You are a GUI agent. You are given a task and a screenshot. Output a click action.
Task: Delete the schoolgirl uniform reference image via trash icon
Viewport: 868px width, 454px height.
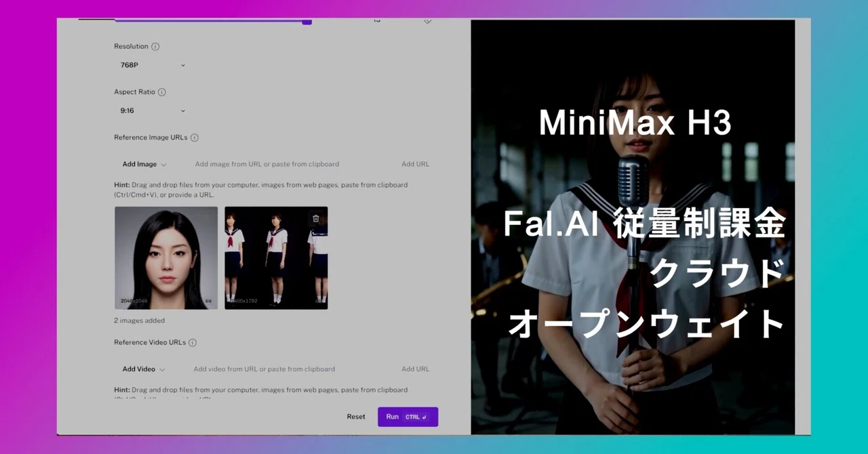point(315,218)
